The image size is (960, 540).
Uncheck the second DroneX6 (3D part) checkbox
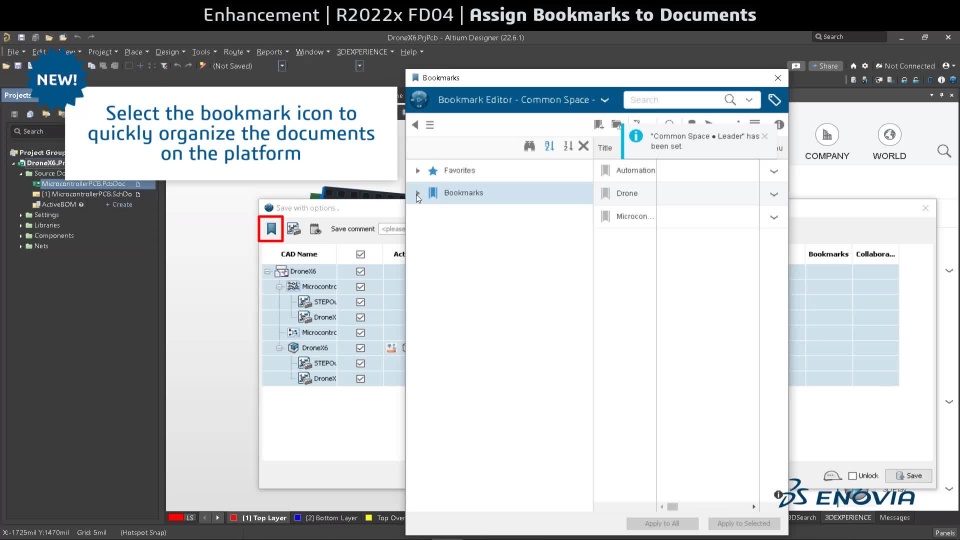pos(361,348)
